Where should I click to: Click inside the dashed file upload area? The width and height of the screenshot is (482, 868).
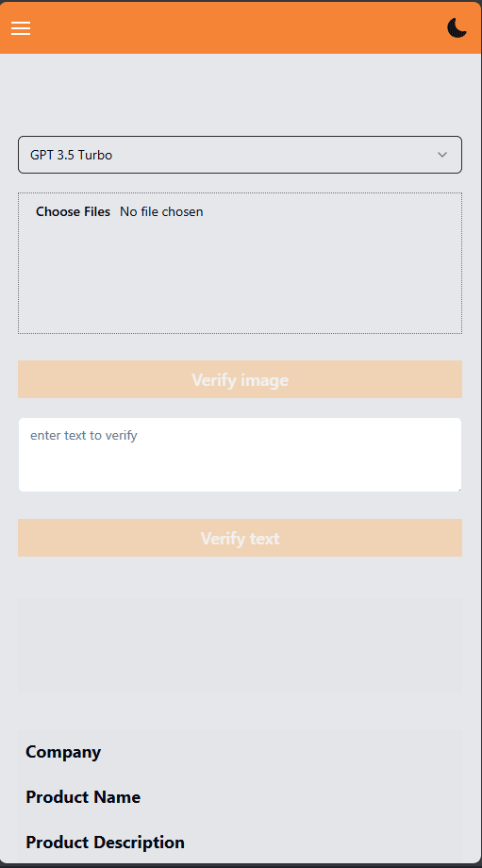click(240, 276)
